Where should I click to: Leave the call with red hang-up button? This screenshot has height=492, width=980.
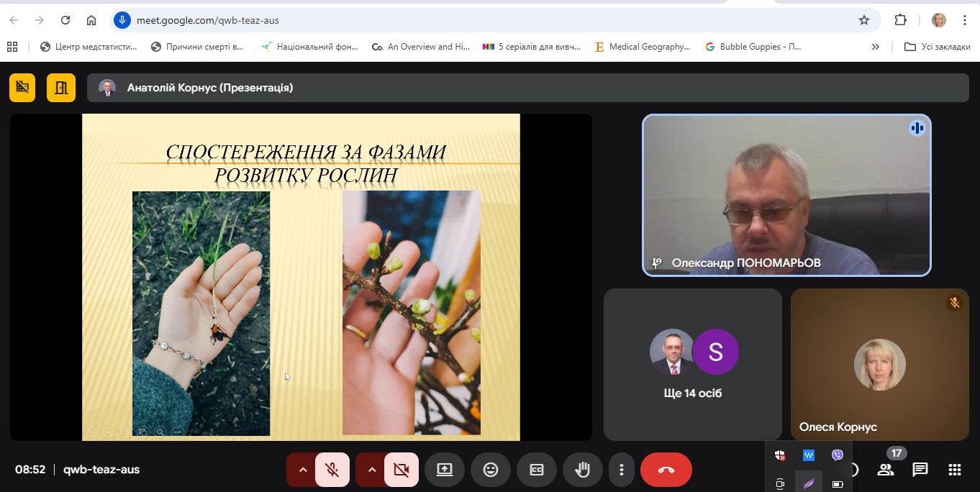click(x=666, y=470)
